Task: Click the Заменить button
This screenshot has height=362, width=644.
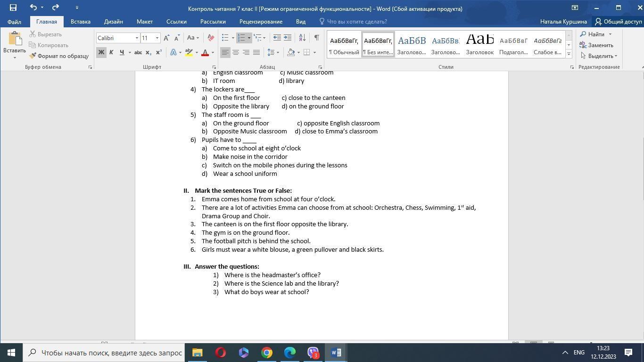Action: tap(596, 45)
